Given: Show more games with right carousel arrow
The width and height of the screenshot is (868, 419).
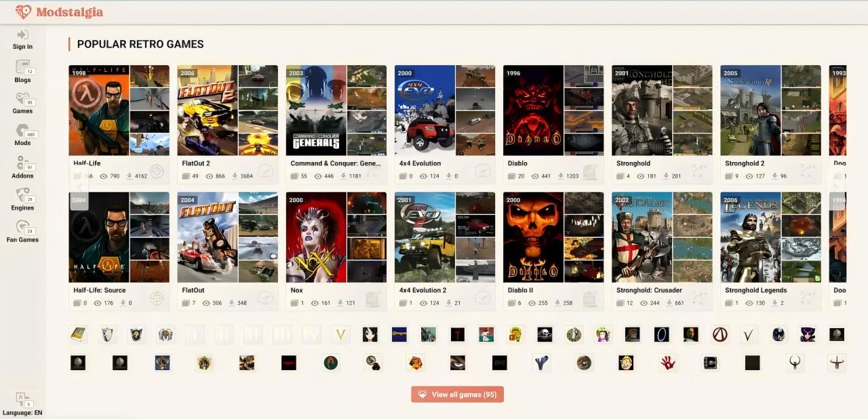Looking at the screenshot, I should 836,186.
